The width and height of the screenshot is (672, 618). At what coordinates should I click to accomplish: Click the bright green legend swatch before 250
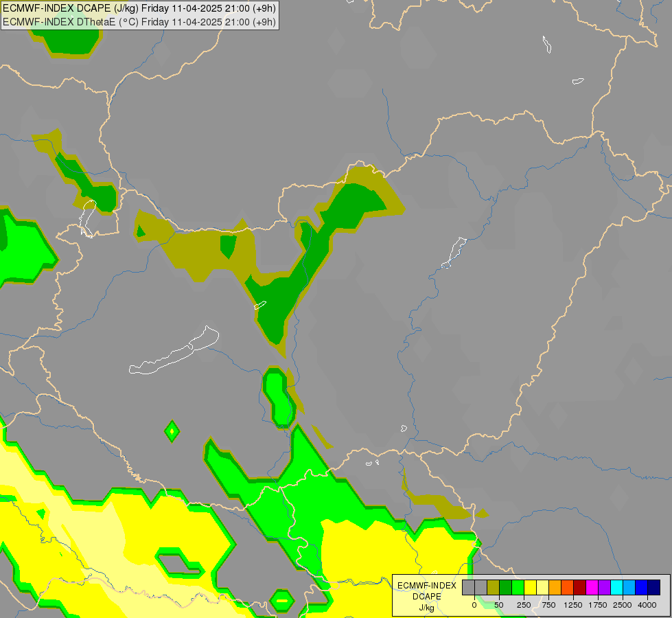(518, 587)
